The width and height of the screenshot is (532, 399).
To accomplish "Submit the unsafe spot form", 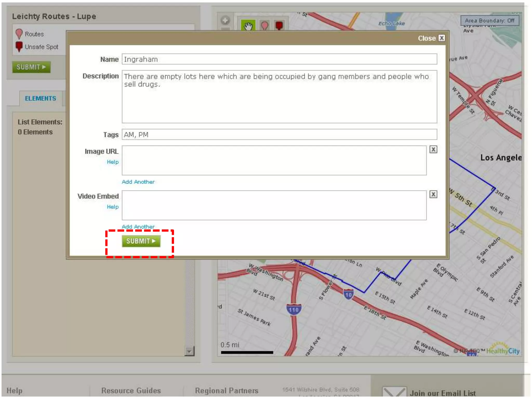I will (141, 241).
